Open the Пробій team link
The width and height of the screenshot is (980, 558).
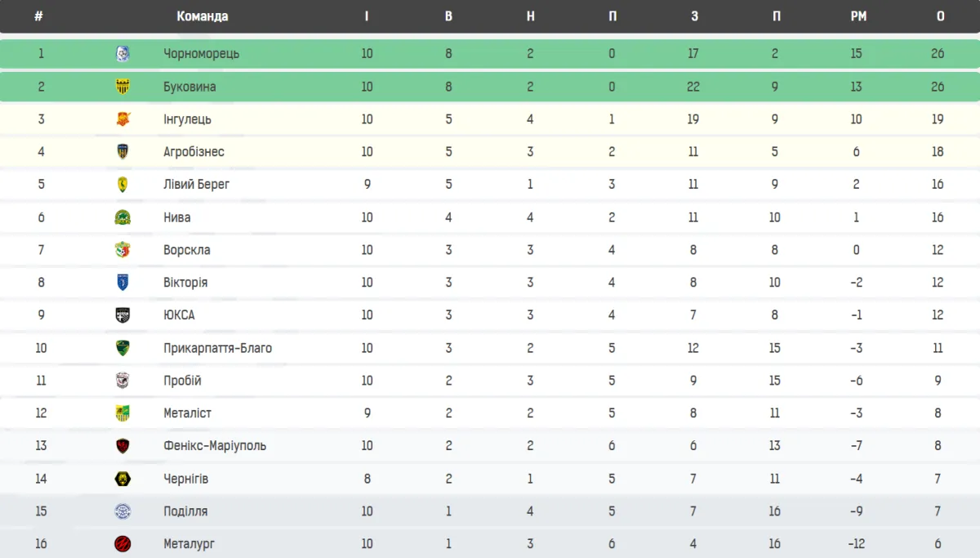click(182, 381)
